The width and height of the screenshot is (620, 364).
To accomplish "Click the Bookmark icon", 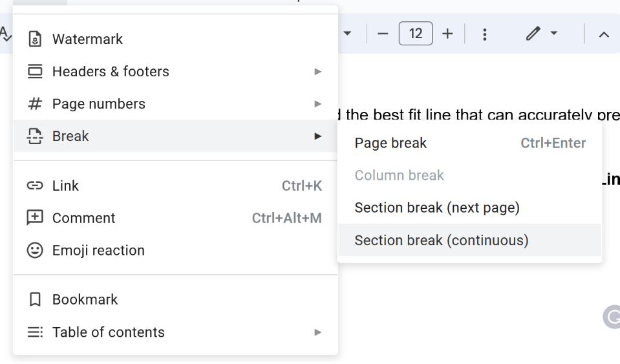I will click(35, 300).
